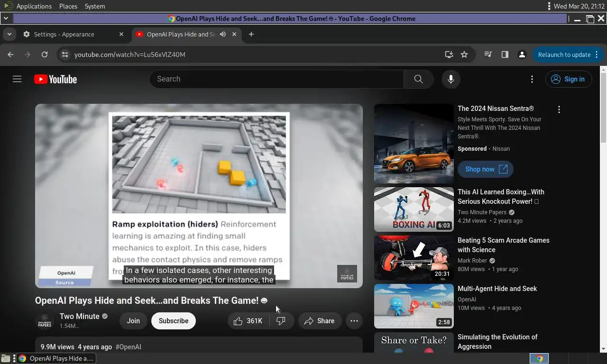Viewport: 607px width, 364px height.
Task: Go to the YouTube home logo
Action: 55,79
